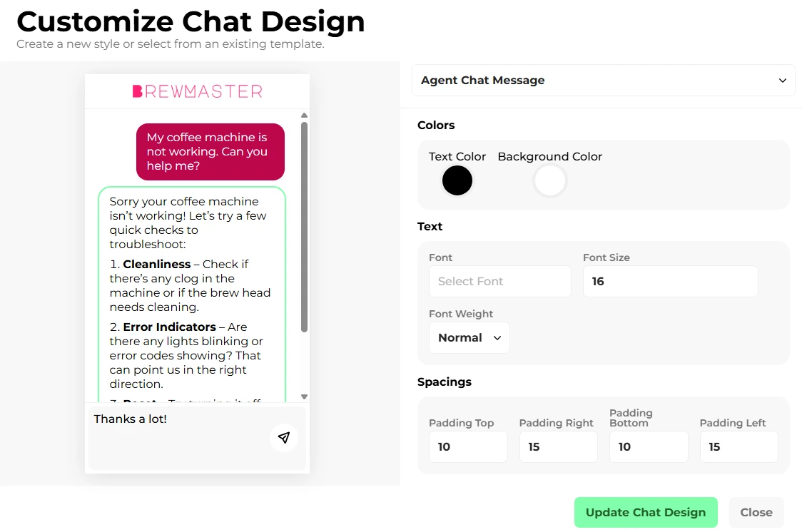The width and height of the screenshot is (802, 532).
Task: Click the chat message text box
Action: click(x=178, y=435)
